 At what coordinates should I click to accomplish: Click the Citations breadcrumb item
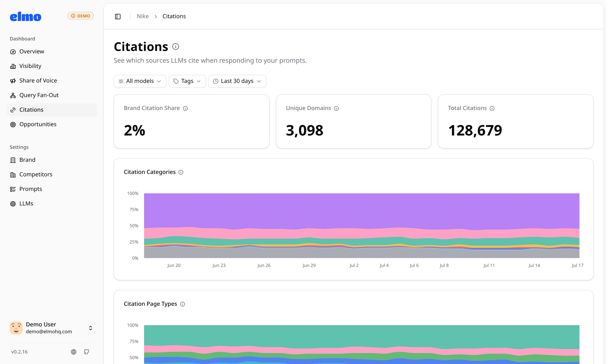pos(174,16)
